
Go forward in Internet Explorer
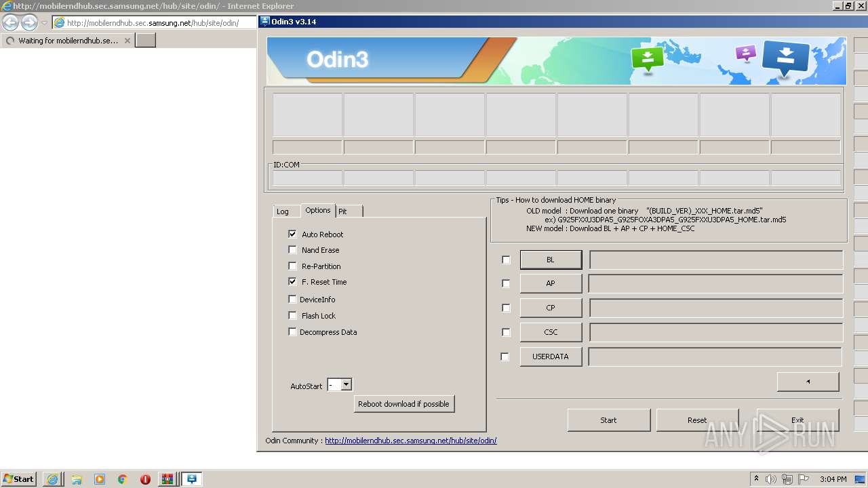click(29, 22)
